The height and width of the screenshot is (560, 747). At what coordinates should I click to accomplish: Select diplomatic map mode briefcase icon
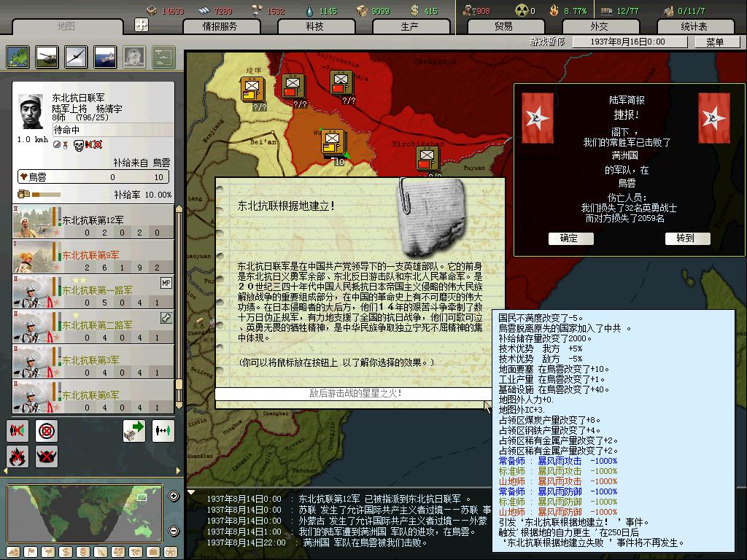153,553
